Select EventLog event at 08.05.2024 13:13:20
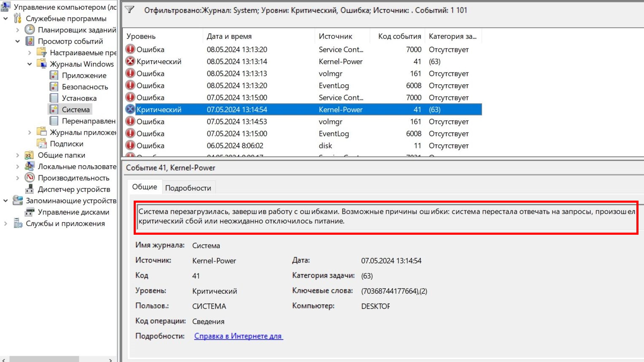 [x=302, y=86]
